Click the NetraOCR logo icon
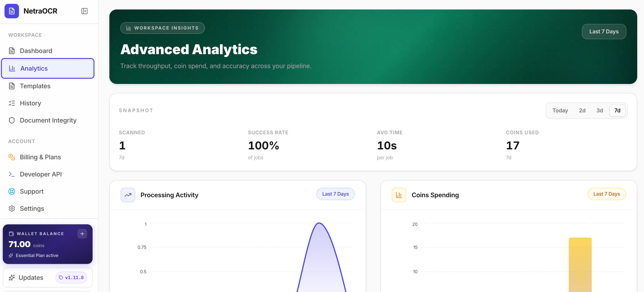 pyautogui.click(x=12, y=11)
